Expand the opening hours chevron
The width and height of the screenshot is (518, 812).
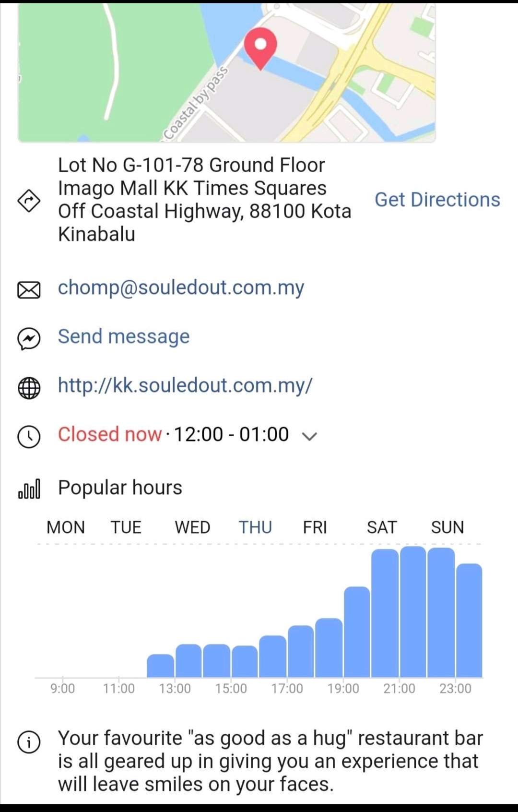click(309, 436)
